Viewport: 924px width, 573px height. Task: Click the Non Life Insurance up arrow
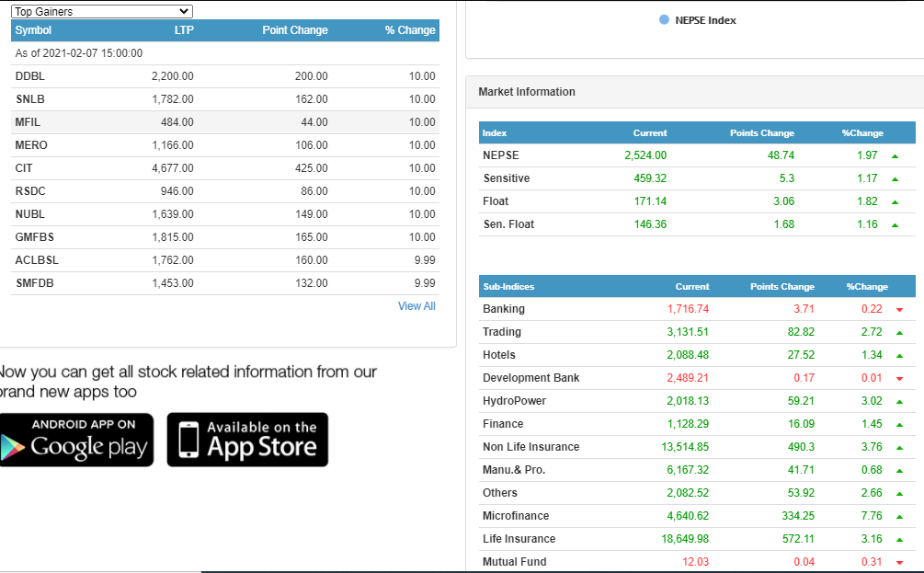pos(900,447)
